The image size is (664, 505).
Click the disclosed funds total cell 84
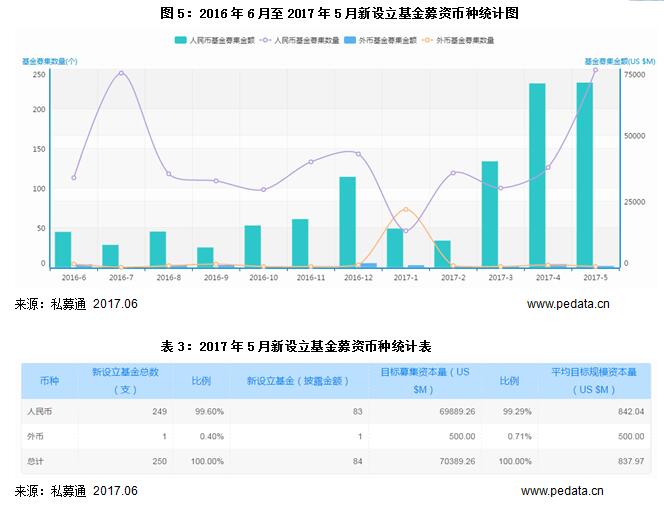click(358, 461)
